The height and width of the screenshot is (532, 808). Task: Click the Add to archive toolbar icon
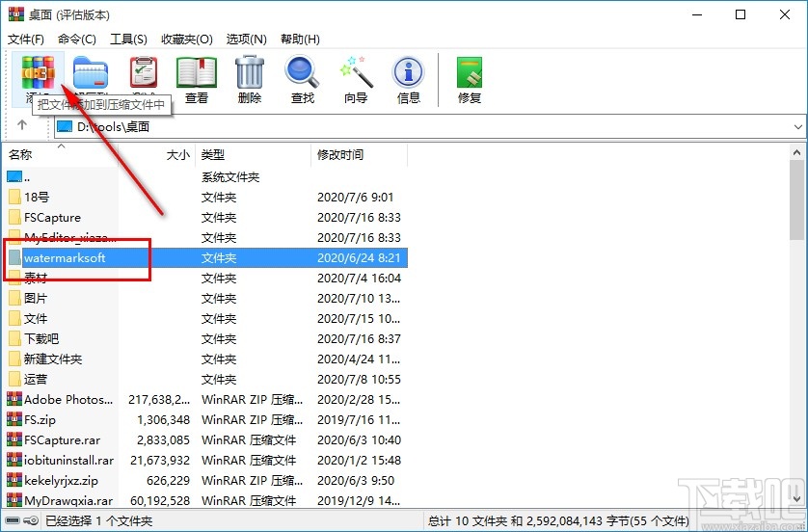(x=39, y=73)
